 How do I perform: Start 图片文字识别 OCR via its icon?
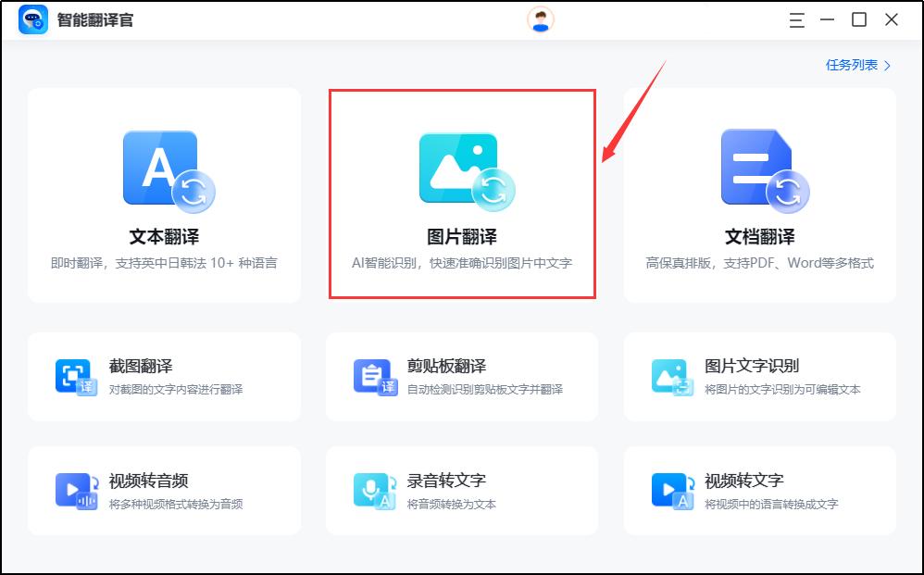pyautogui.click(x=668, y=376)
